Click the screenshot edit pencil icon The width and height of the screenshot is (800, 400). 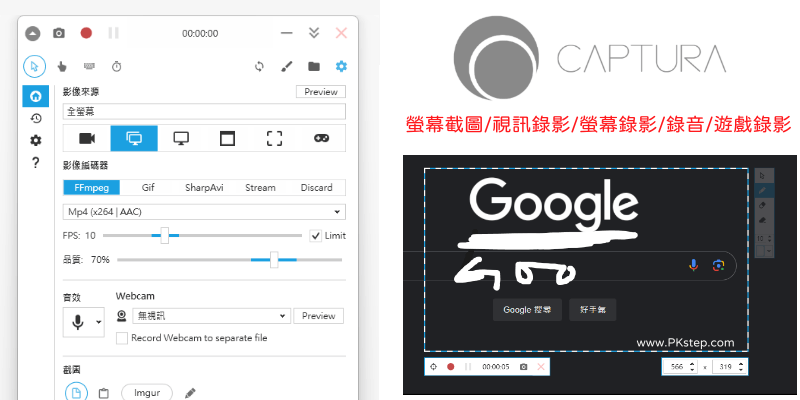pos(190,393)
